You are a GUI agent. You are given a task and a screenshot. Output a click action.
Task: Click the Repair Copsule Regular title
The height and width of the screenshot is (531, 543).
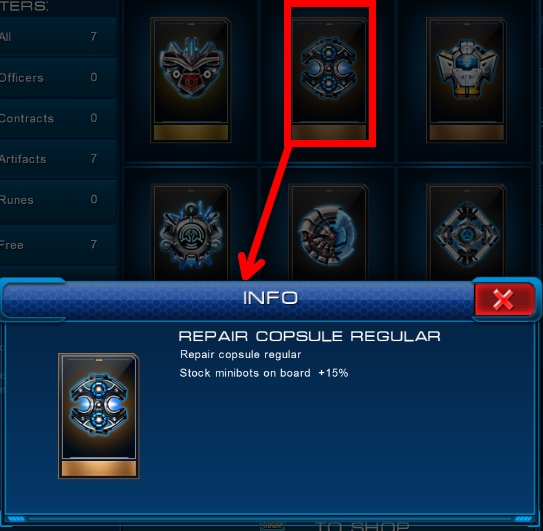tap(309, 336)
